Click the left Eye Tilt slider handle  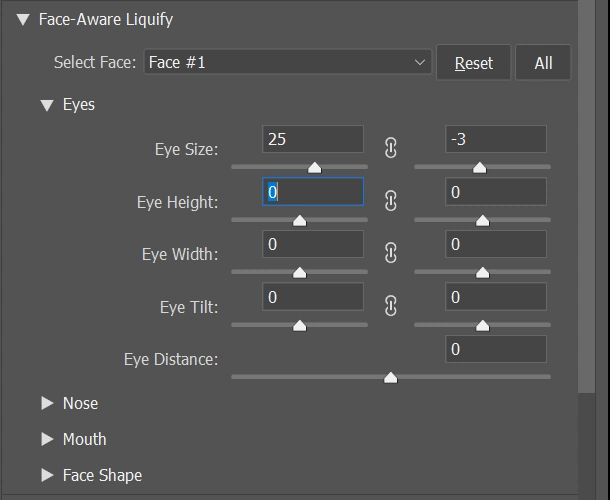[x=300, y=326]
